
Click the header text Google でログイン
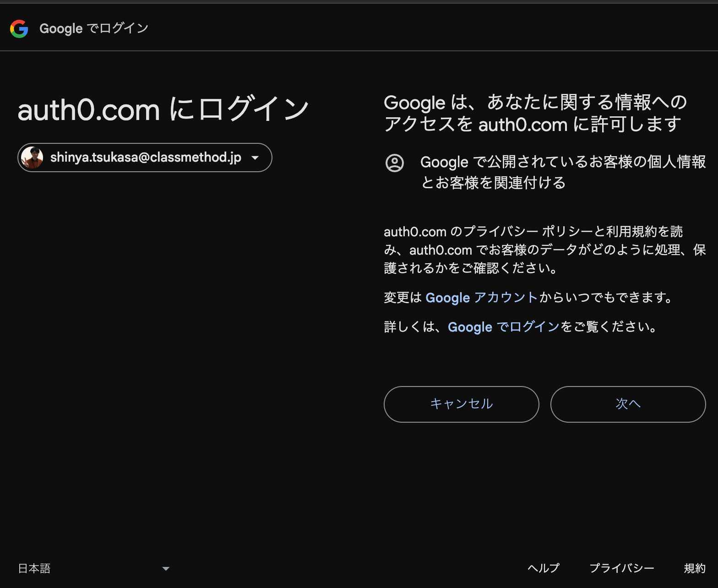coord(94,28)
